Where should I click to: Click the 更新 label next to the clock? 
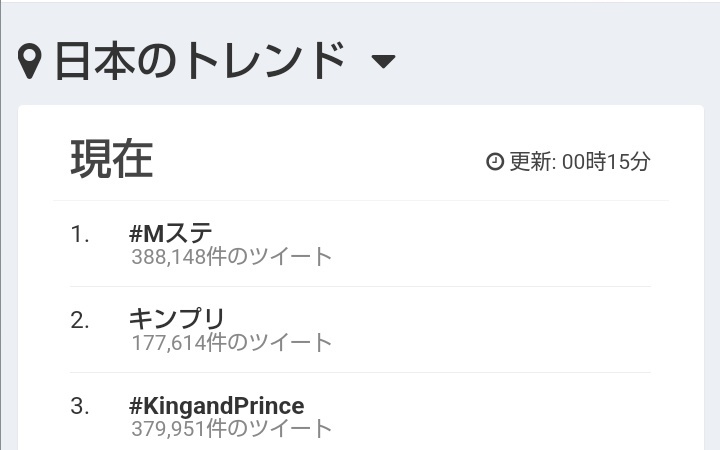click(532, 161)
